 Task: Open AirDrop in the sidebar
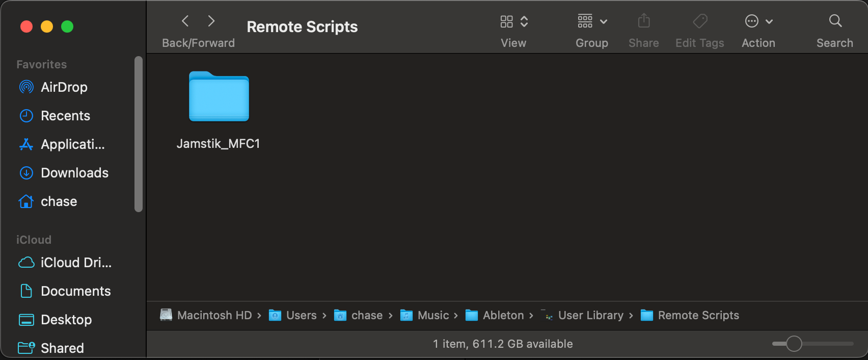[64, 87]
